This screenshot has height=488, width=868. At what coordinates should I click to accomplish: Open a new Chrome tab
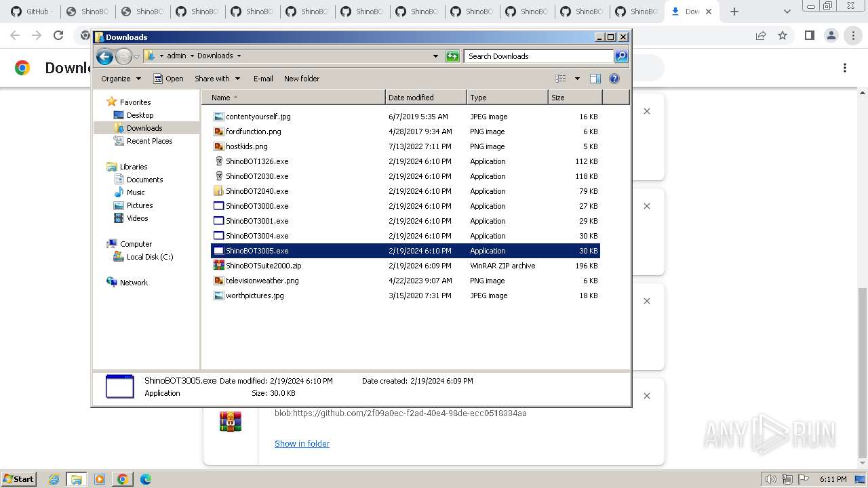coord(734,12)
